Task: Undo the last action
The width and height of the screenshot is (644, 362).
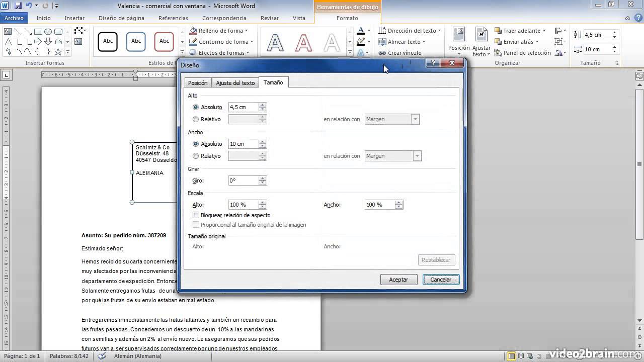Action: (29, 6)
